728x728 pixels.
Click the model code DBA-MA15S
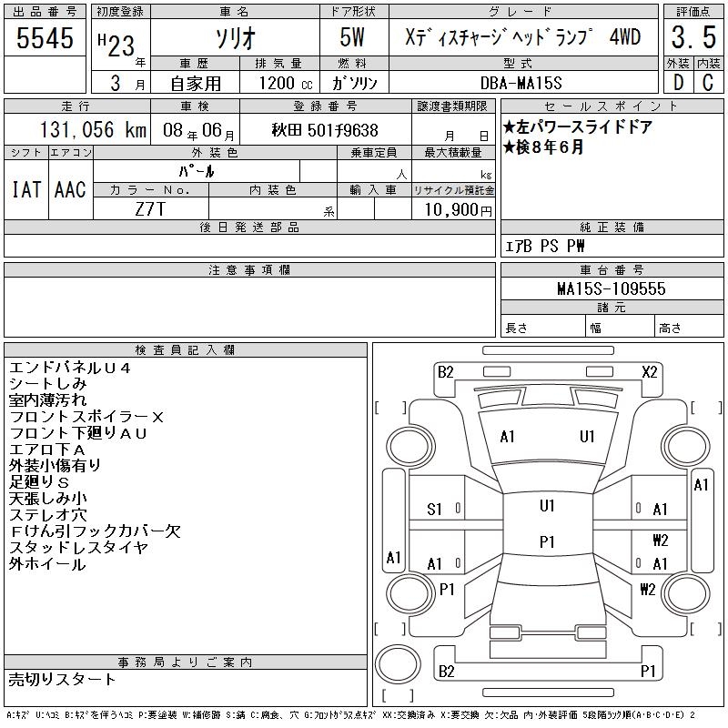(521, 83)
